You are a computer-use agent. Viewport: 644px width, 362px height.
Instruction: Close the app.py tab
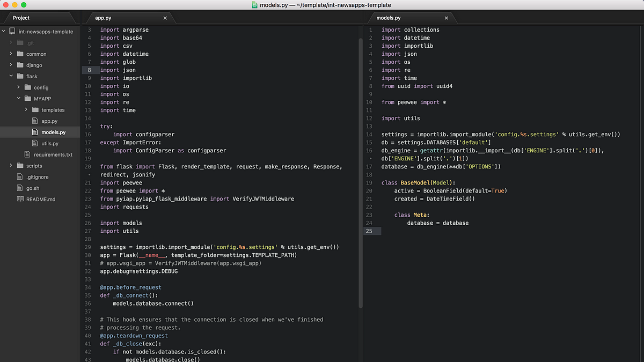(x=165, y=18)
